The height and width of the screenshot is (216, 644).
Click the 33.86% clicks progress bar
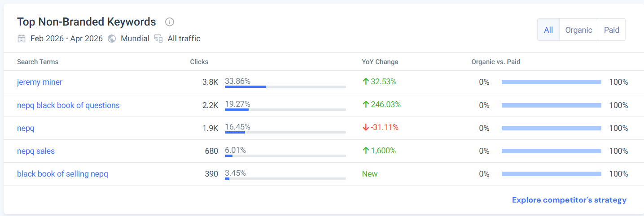(x=285, y=86)
